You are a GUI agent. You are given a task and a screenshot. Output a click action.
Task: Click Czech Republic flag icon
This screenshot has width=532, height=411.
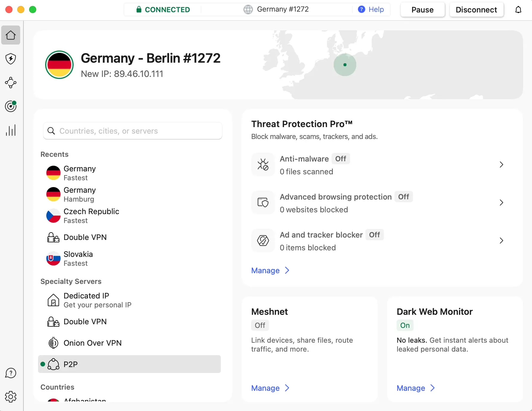click(x=53, y=216)
